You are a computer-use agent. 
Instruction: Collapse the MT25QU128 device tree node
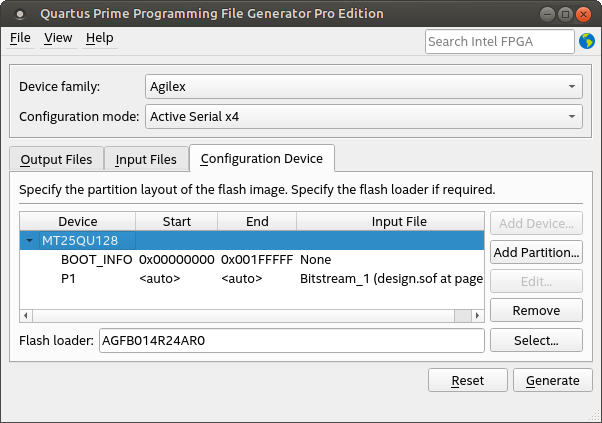(31, 241)
